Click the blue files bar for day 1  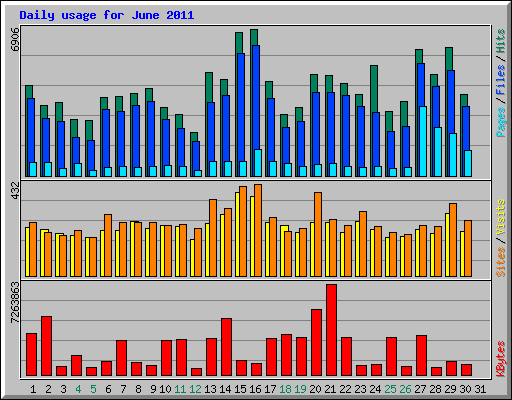31,130
